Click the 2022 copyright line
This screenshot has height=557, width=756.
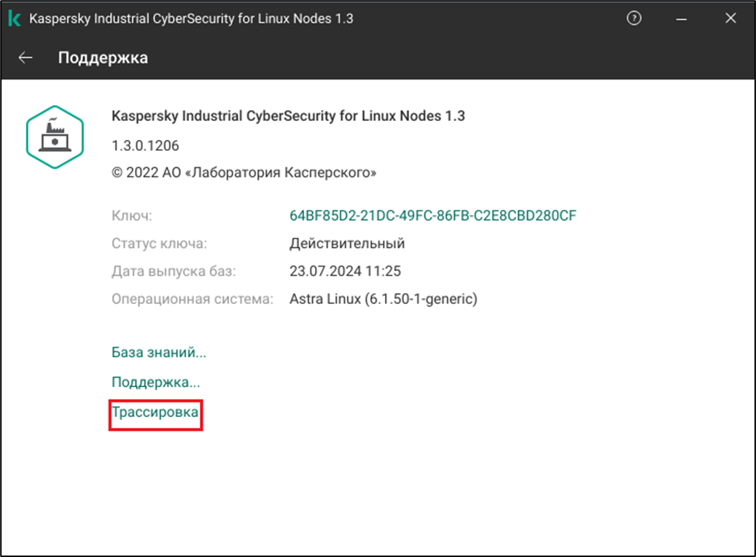[x=244, y=173]
